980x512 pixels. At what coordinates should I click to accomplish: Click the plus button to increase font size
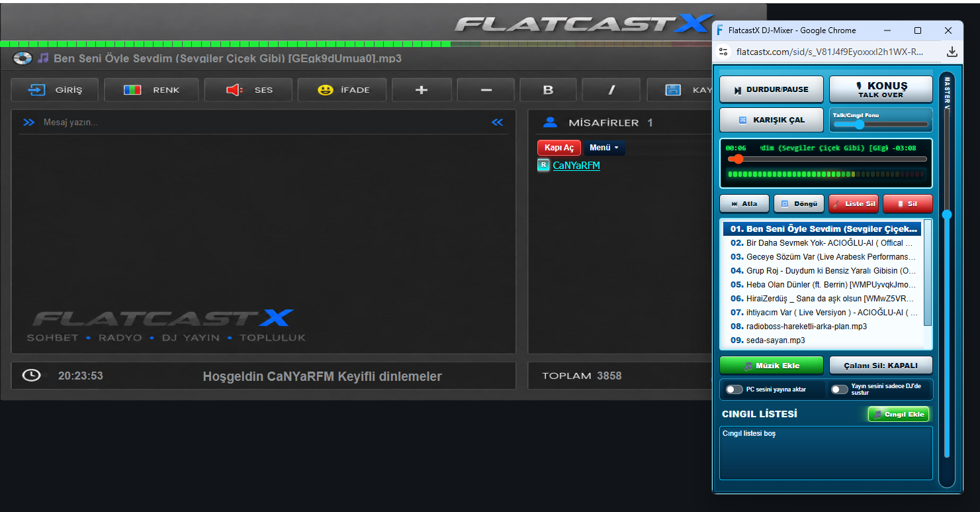click(x=422, y=90)
